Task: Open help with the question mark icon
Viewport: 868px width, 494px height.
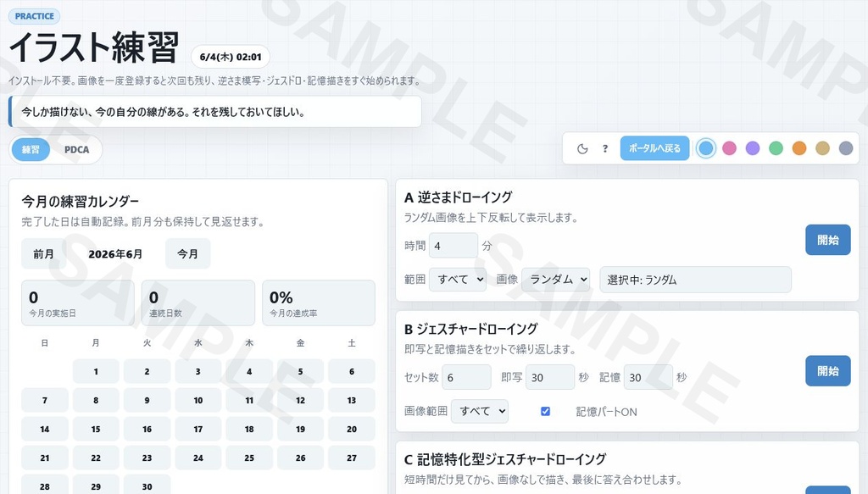Action: (x=605, y=148)
